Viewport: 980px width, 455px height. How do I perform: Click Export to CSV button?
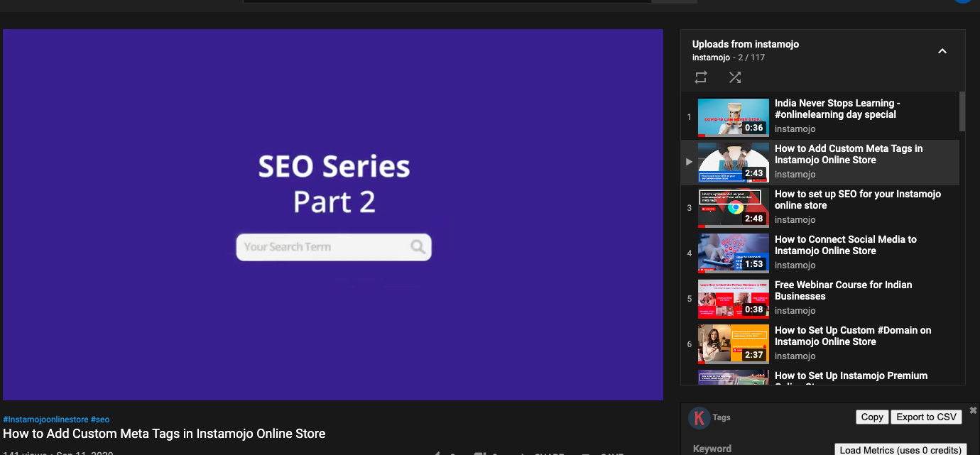[926, 417]
